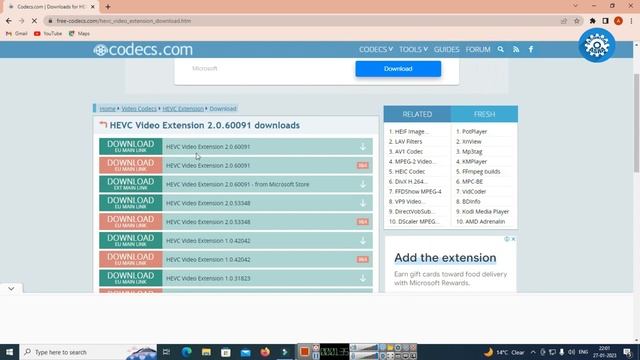
Task: Click the share page icon in address bar
Action: pyautogui.click(x=564, y=21)
